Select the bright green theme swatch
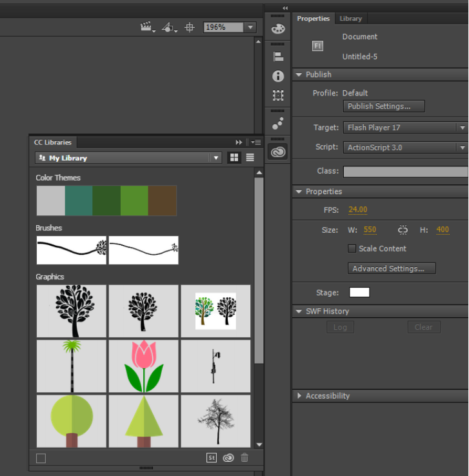Image resolution: width=469 pixels, height=476 pixels. click(x=134, y=201)
